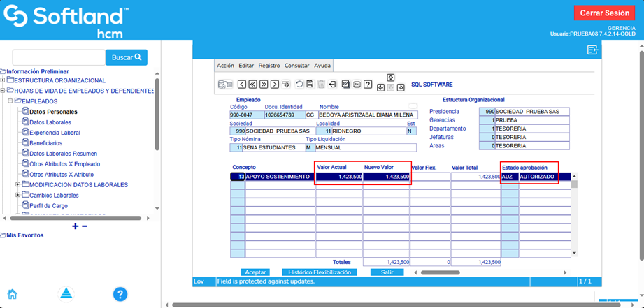Screen dimensions: 644x308
Task: Click the print icon in toolbar
Action: point(357,85)
